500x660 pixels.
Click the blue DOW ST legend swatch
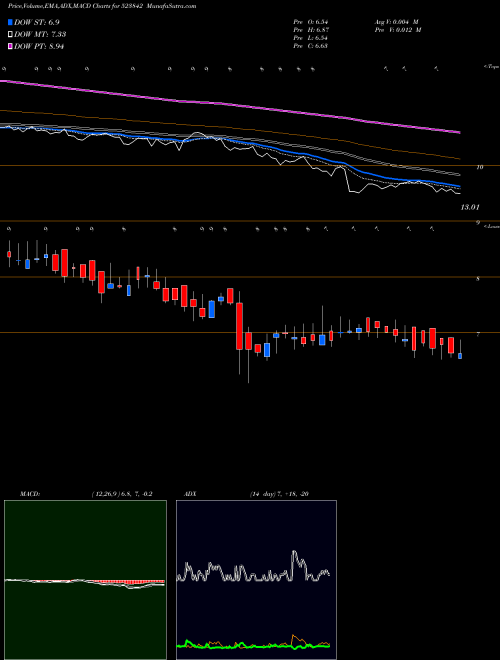pyautogui.click(x=10, y=22)
